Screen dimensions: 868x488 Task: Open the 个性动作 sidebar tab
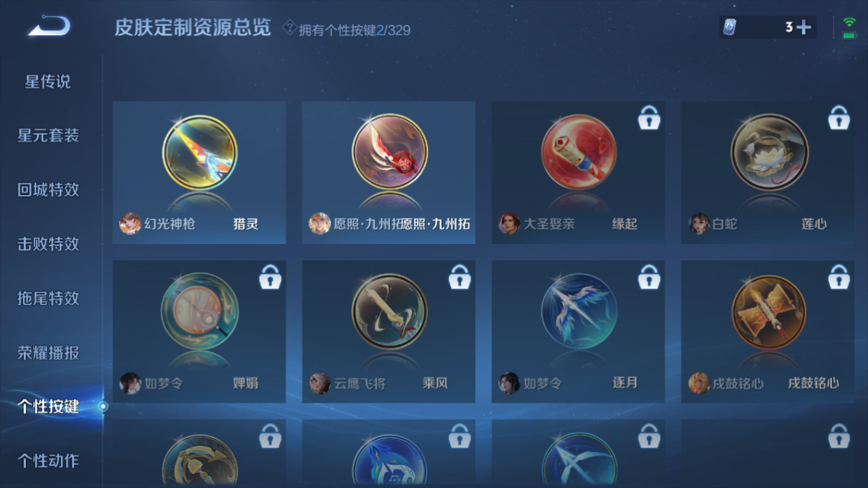(x=48, y=461)
